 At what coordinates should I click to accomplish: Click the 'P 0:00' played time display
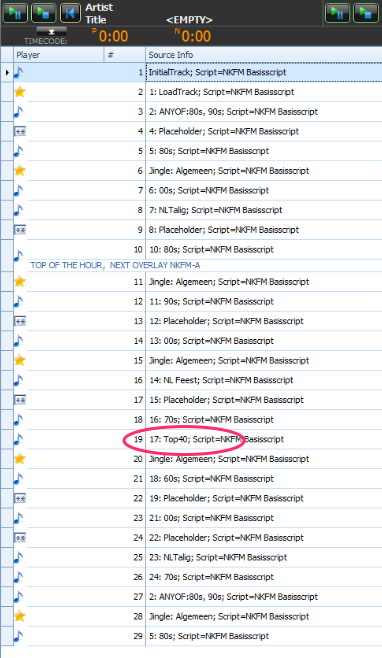click(110, 36)
